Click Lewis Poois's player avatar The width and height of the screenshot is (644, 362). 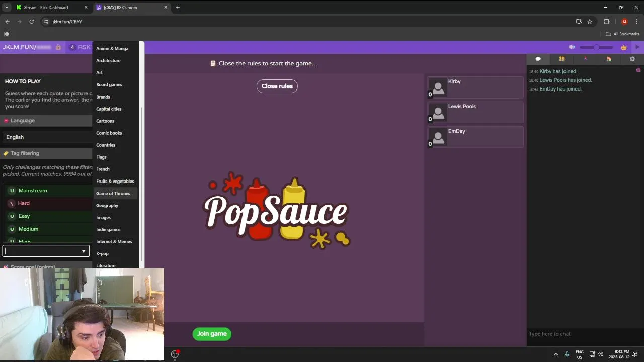click(438, 112)
